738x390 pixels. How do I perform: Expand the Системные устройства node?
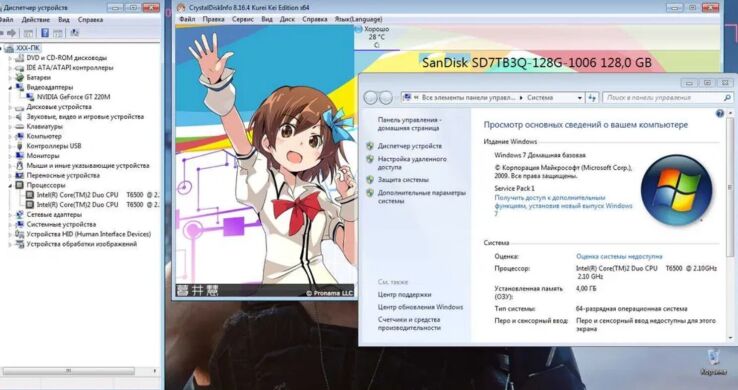pyautogui.click(x=10, y=224)
